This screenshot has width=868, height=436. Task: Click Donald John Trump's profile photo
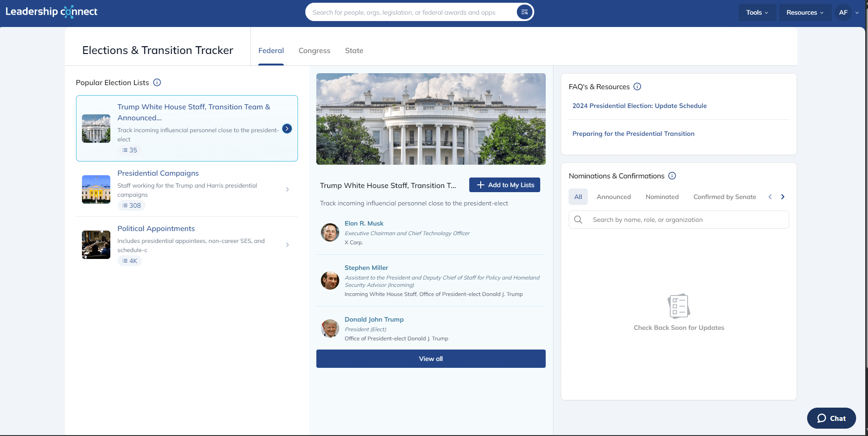[x=330, y=328]
